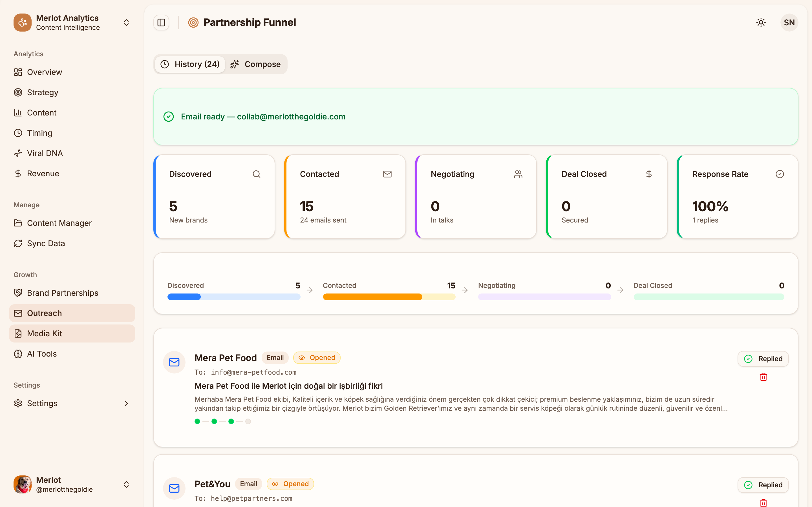The image size is (812, 507).
Task: Toggle light/dark theme with the sun icon
Action: [x=761, y=22]
